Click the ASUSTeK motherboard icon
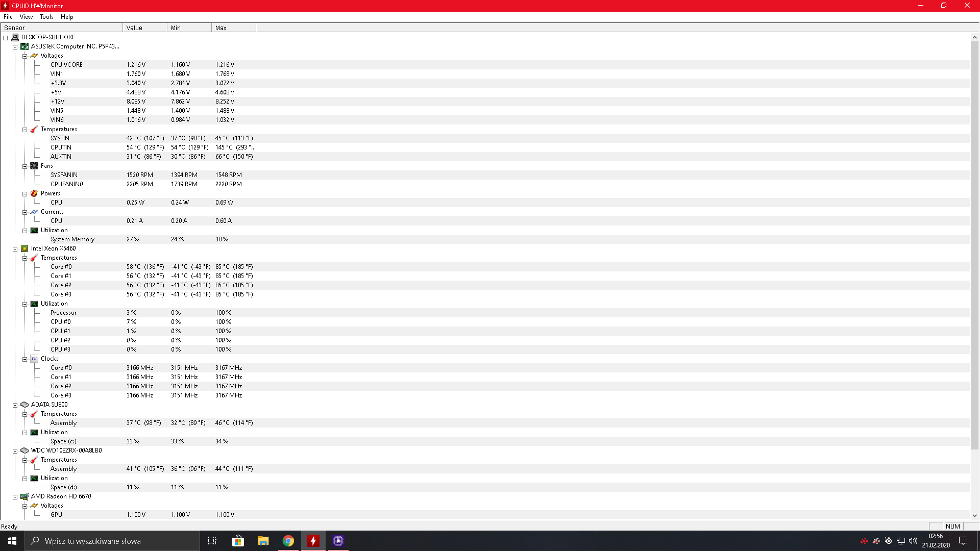 (24, 46)
